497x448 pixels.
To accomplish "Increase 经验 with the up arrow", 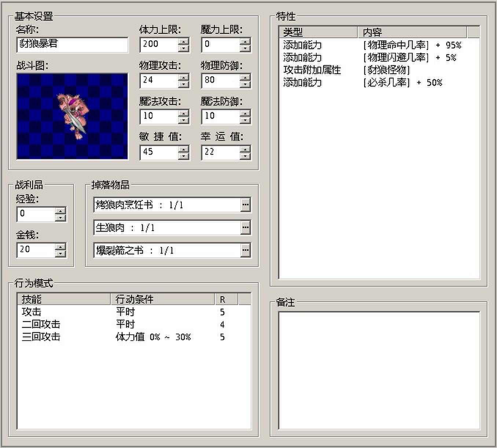I will 60,210.
